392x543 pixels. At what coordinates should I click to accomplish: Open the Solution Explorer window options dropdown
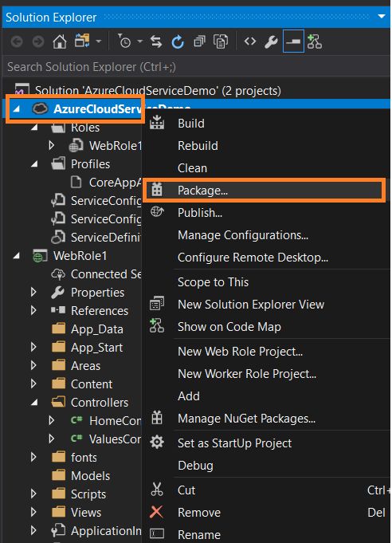click(382, 16)
